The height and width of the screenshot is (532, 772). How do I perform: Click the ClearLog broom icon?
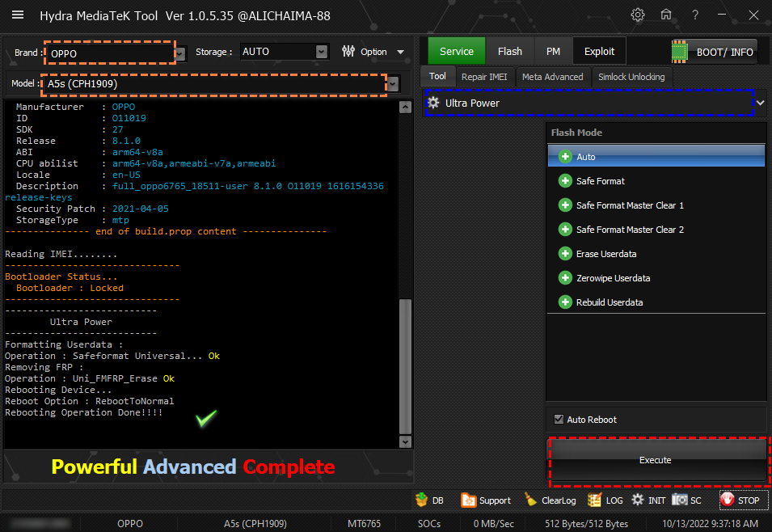click(x=530, y=500)
